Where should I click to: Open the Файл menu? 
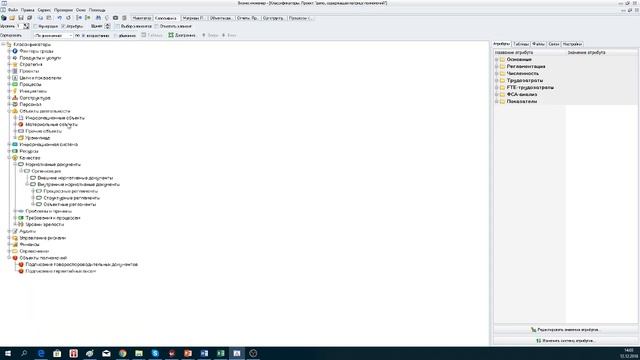(x=13, y=10)
